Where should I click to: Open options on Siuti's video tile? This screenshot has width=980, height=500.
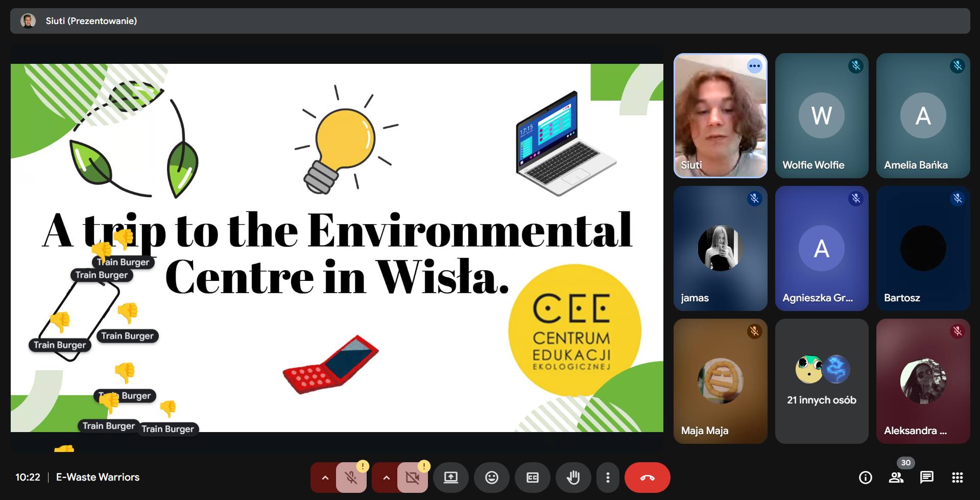coord(754,66)
